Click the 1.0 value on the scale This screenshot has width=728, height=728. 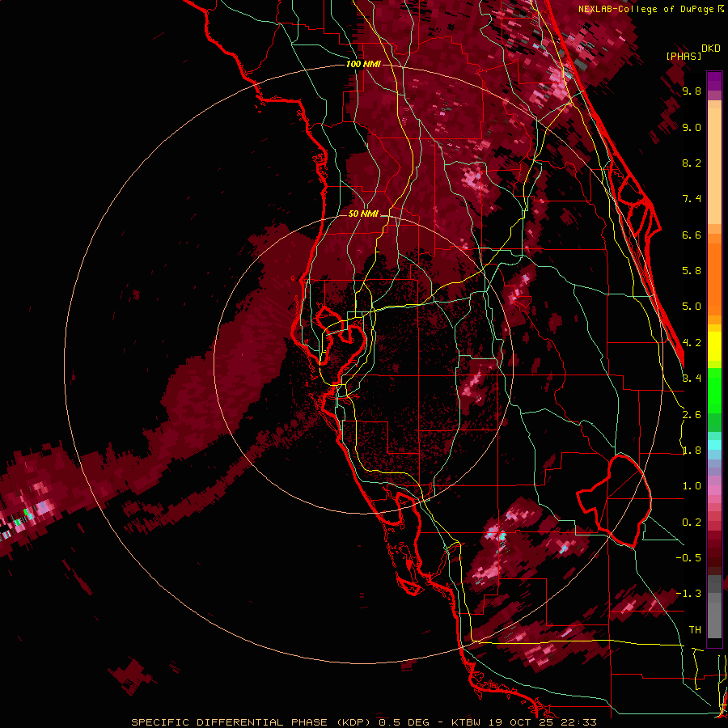(692, 486)
